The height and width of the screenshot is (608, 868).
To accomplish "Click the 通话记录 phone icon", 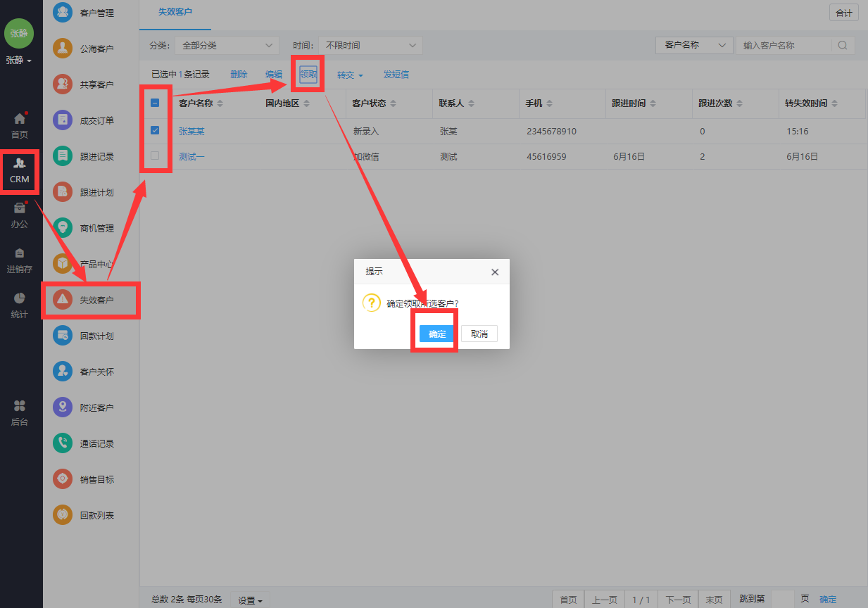I will pos(63,443).
